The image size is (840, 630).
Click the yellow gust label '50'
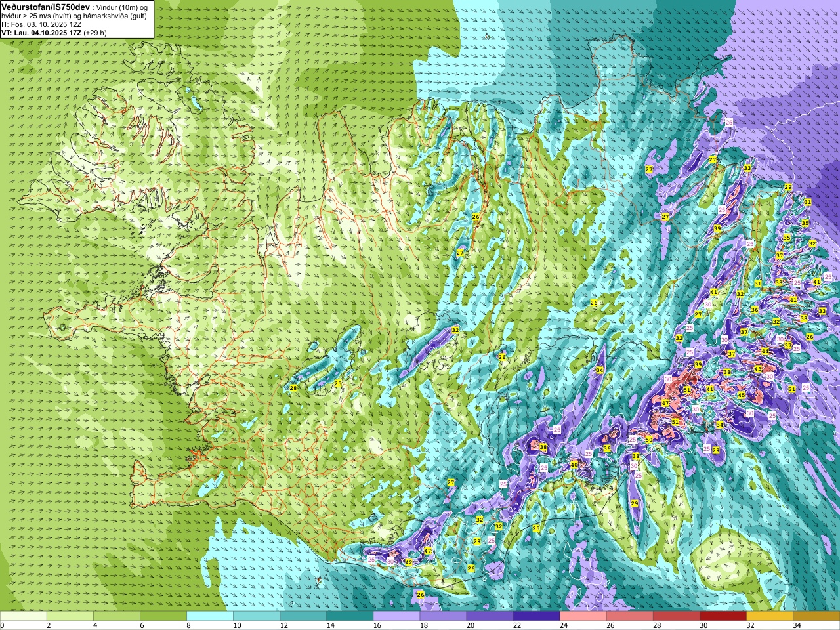pos(649,440)
